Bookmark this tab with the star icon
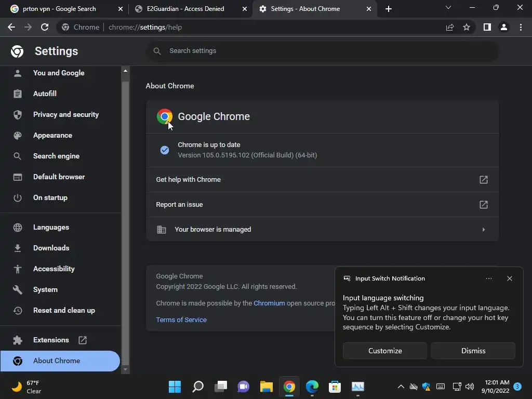The image size is (532, 399). tap(467, 27)
